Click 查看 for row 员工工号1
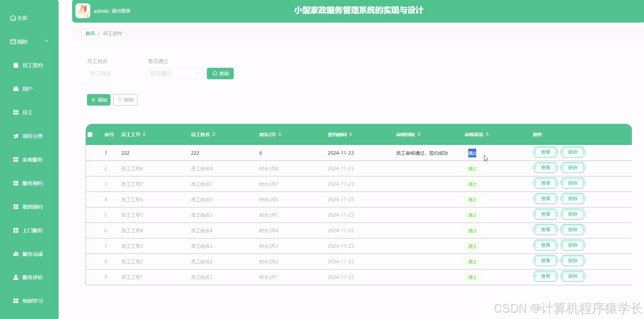This screenshot has height=319, width=644. (x=546, y=276)
